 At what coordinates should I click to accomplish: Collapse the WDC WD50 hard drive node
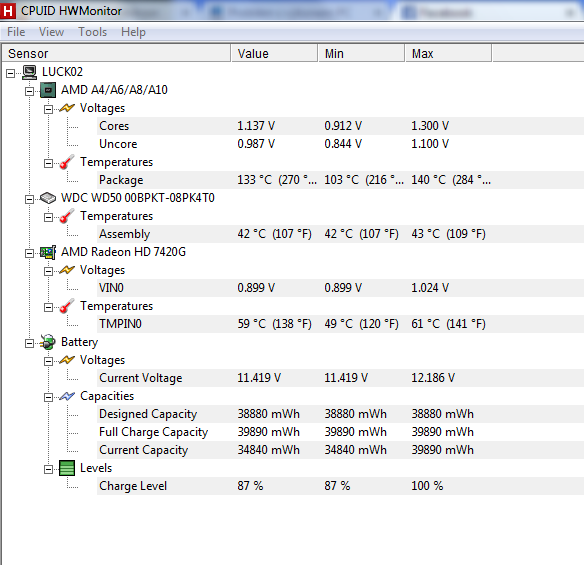[29, 199]
